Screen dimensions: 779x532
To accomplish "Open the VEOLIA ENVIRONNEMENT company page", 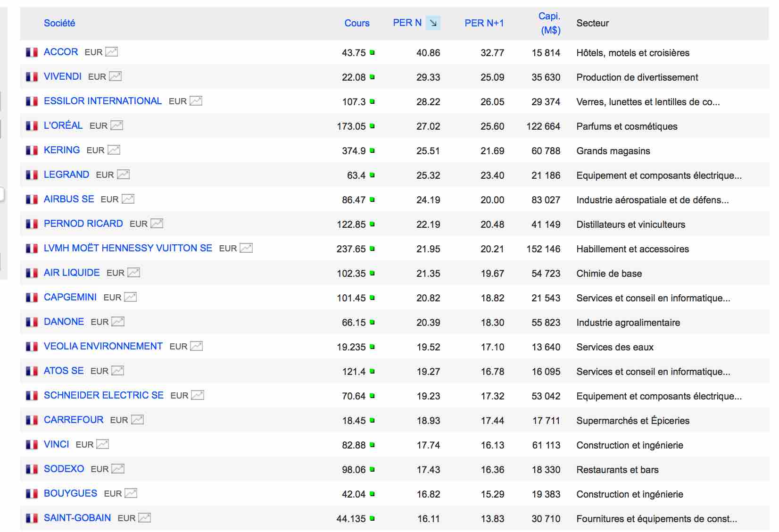I will [103, 346].
